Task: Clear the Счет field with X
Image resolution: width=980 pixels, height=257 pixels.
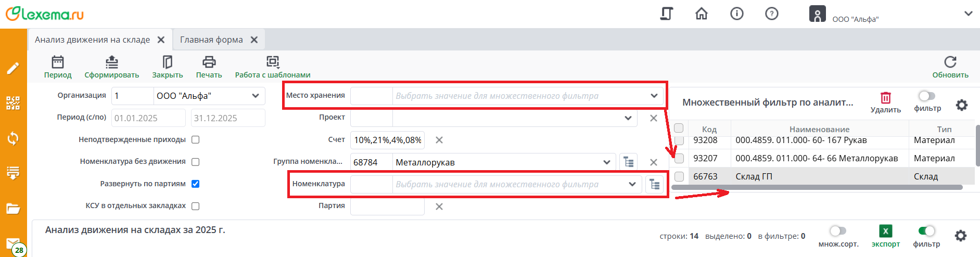Action: (439, 140)
